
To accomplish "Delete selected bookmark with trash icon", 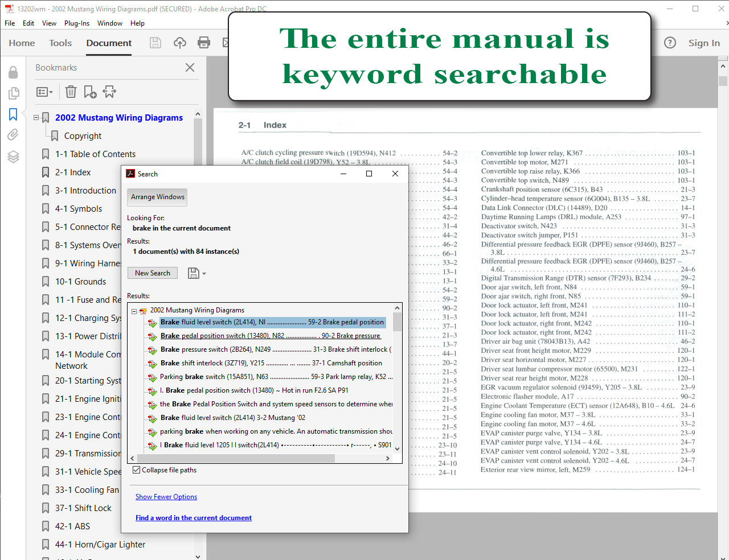I will point(71,92).
